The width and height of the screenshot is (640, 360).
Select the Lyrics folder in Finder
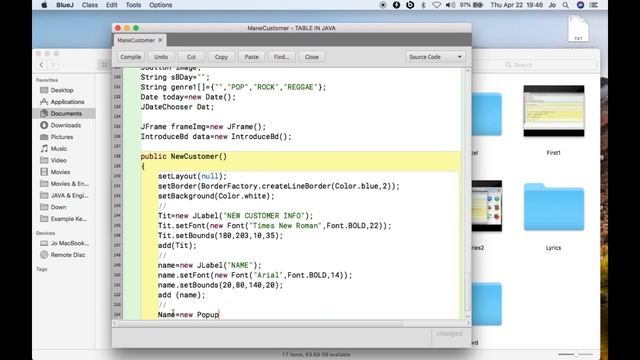553,207
